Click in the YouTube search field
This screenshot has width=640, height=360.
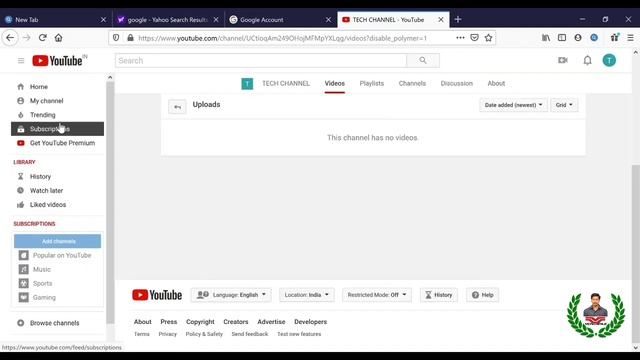tap(261, 60)
